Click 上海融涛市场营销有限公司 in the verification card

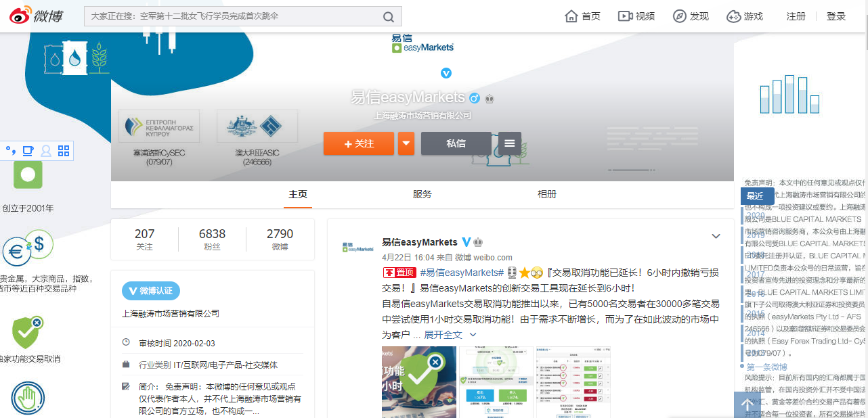pyautogui.click(x=171, y=314)
